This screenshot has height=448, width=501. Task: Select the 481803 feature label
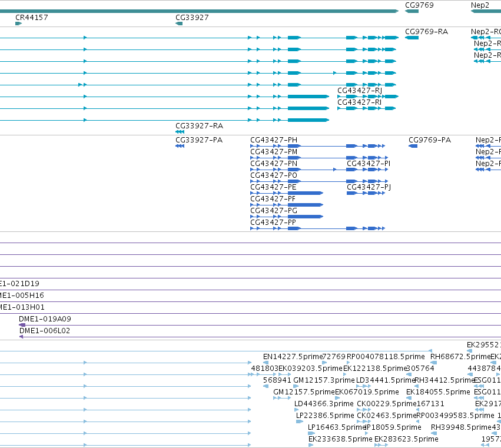[x=265, y=369]
